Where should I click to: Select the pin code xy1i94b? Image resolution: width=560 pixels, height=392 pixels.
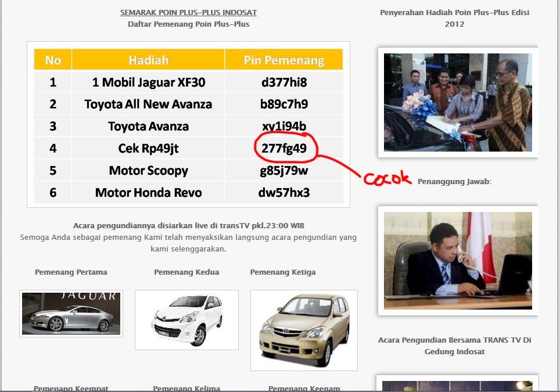point(284,126)
